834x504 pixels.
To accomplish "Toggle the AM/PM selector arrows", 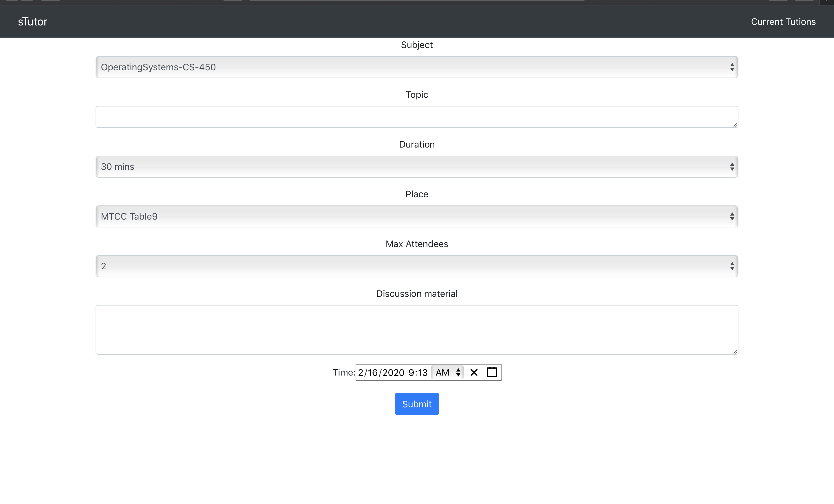I will (458, 372).
